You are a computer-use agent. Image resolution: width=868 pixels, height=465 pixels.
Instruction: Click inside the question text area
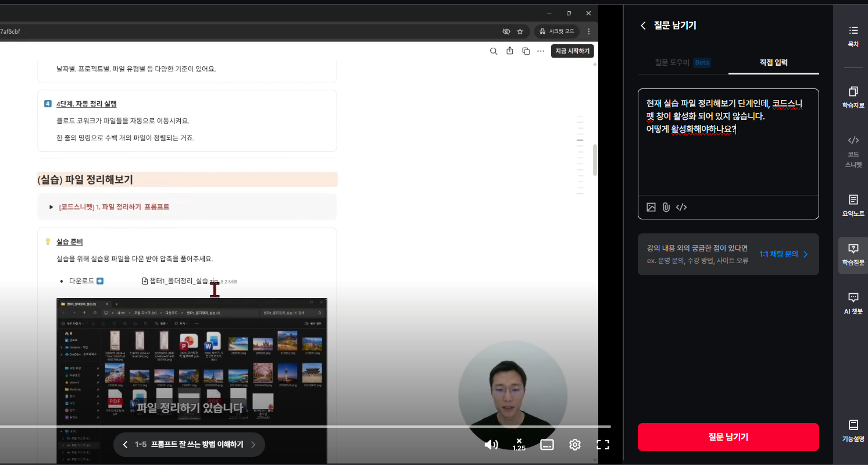728,142
